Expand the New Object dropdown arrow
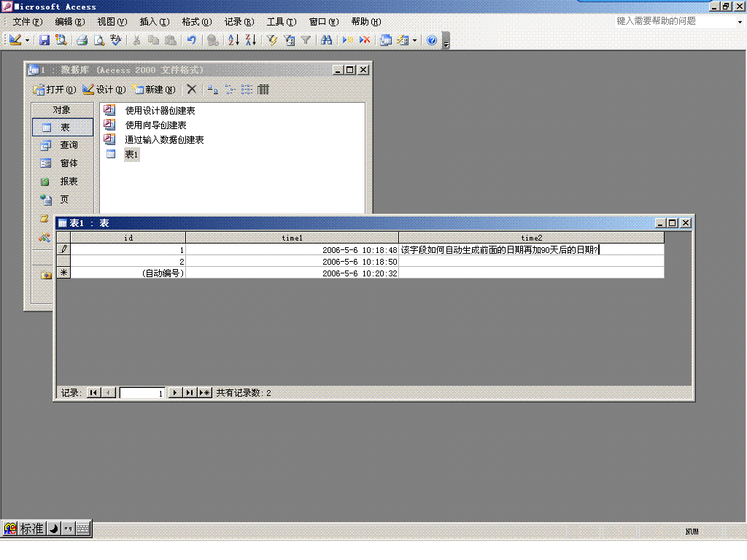The image size is (747, 560). click(x=414, y=41)
